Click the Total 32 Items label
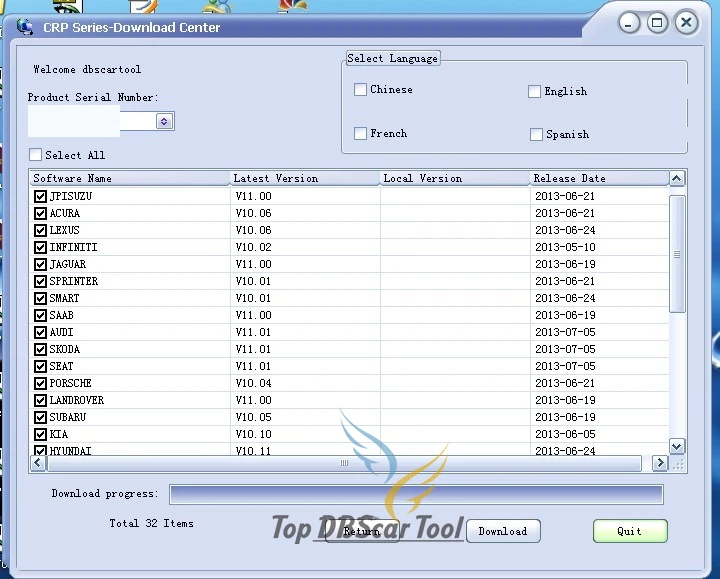Screen dimensions: 720x579 [x=152, y=523]
